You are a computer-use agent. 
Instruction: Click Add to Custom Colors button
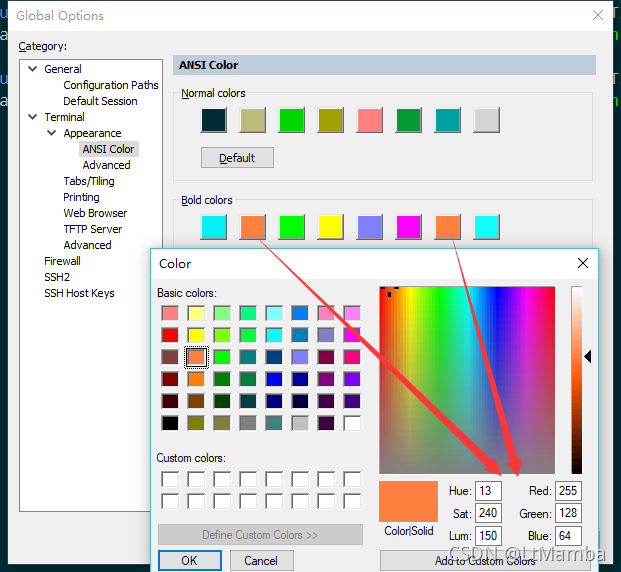pos(485,561)
